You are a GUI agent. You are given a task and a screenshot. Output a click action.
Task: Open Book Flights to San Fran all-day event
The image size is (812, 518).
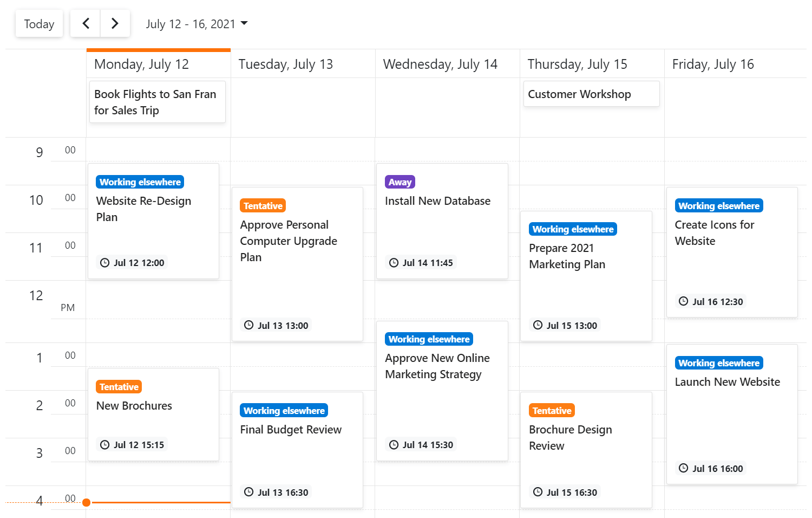[x=157, y=102]
